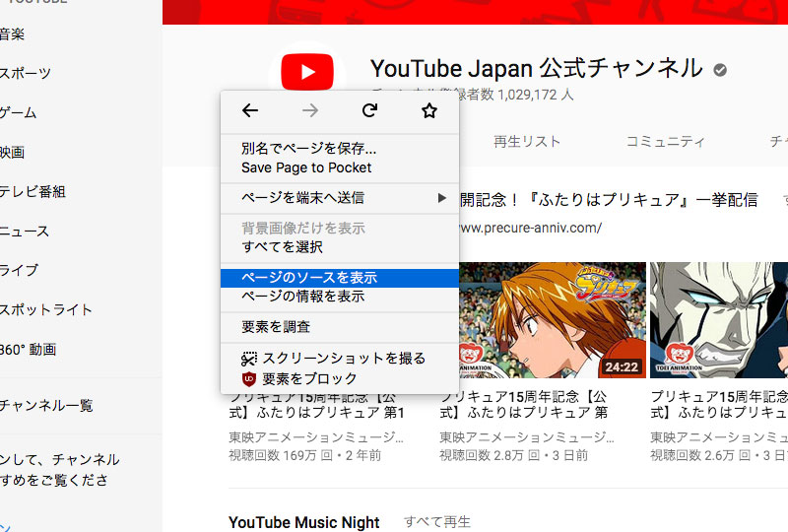This screenshot has width=788, height=532.
Task: Click the Forward arrow in context menu
Action: 310,110
